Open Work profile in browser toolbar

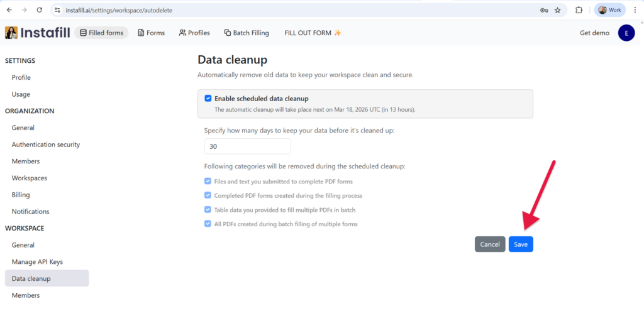pos(609,10)
